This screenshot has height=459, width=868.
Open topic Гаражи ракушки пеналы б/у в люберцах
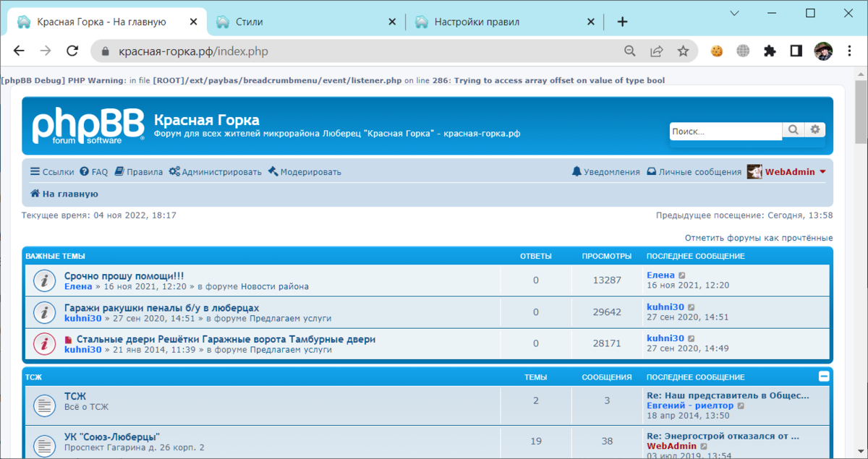tap(161, 308)
